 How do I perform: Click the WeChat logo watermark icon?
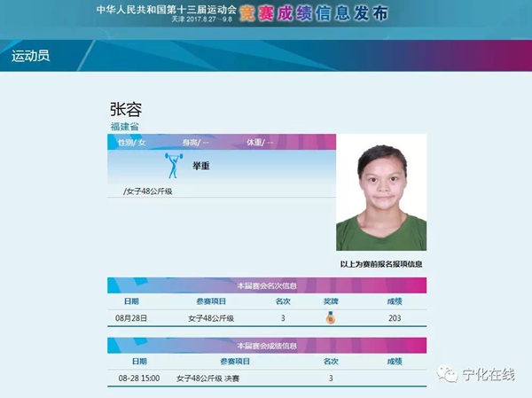coord(451,373)
